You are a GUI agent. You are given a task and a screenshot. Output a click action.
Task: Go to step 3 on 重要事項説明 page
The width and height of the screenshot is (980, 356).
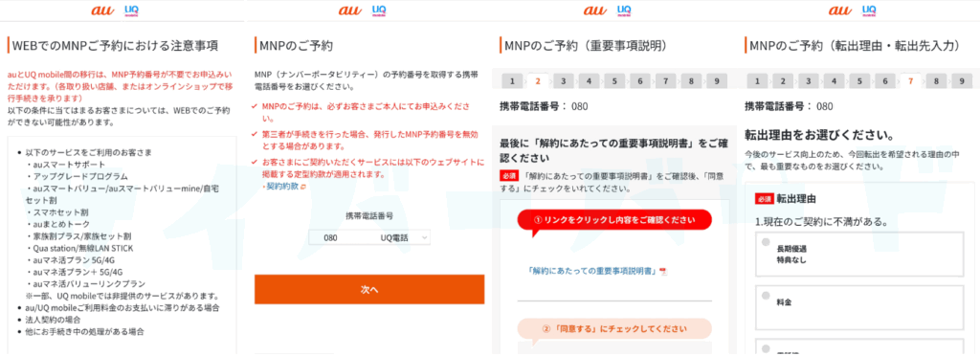563,81
